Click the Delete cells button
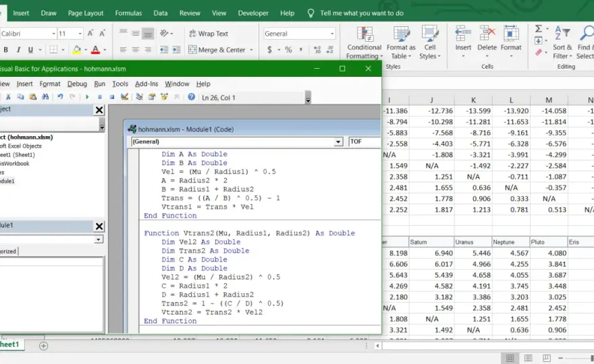Viewport: 594px width, 364px height. click(487, 42)
